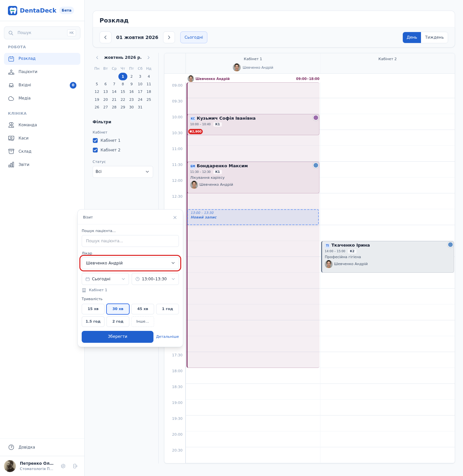Click Кузьмич Софія status color dot
The height and width of the screenshot is (476, 463).
click(316, 118)
